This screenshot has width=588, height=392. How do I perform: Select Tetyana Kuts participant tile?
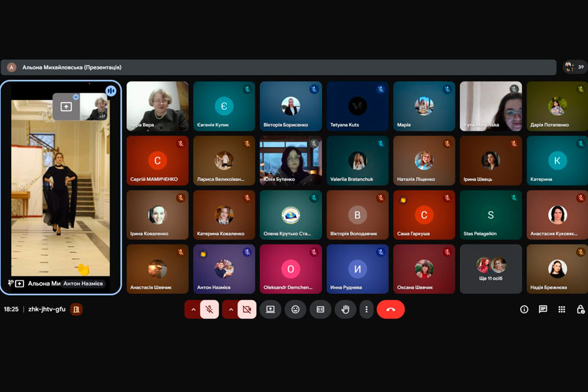click(357, 106)
